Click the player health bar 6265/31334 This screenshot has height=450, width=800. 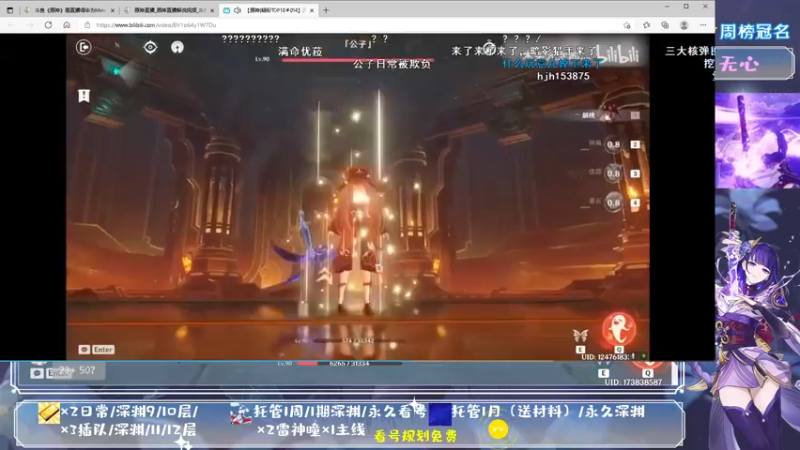click(349, 363)
